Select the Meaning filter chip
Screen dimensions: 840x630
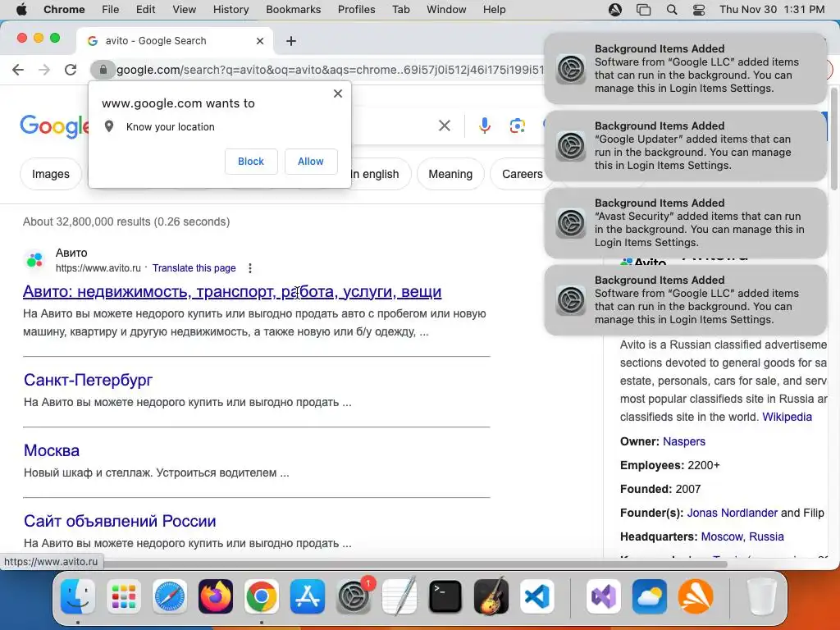point(450,174)
